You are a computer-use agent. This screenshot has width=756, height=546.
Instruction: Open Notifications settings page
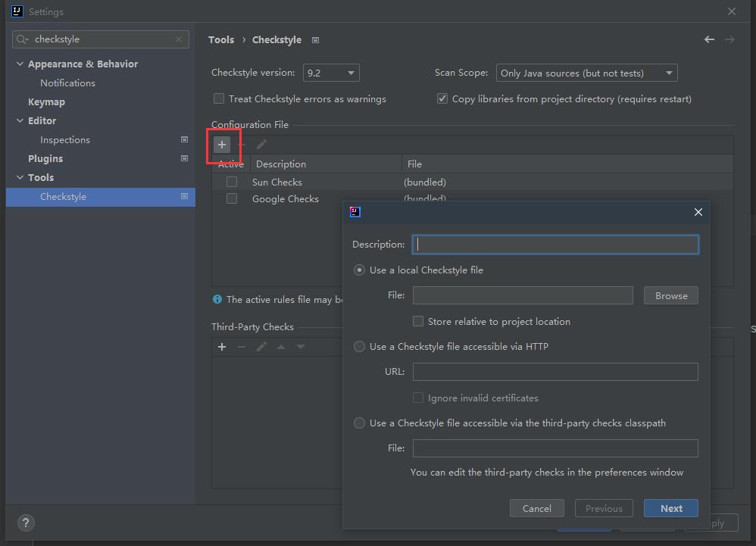tap(68, 83)
